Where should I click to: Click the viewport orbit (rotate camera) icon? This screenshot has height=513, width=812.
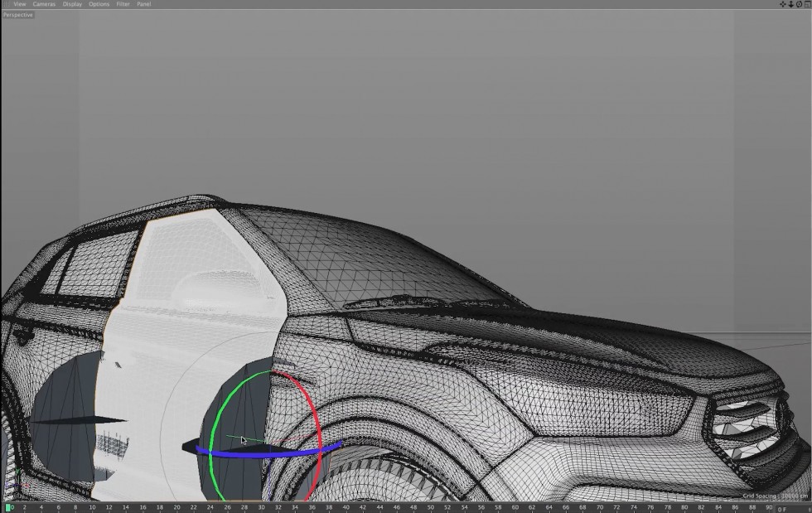tap(799, 4)
